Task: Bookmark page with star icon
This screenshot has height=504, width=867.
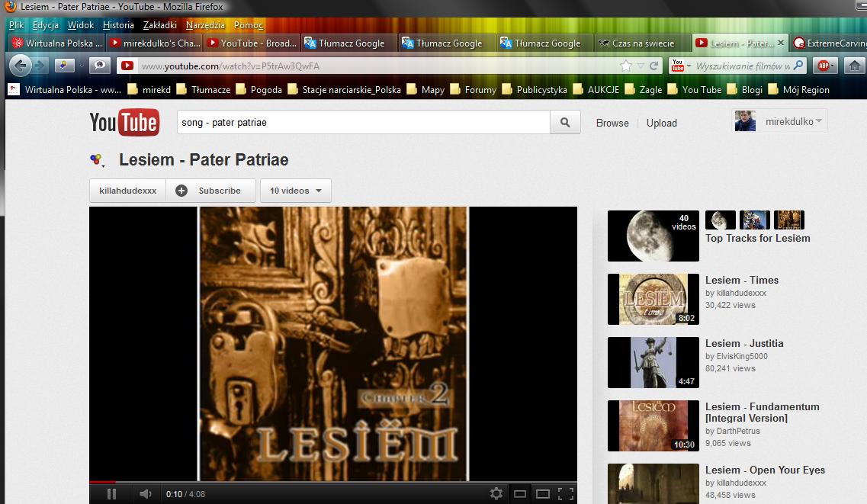Action: coord(626,66)
